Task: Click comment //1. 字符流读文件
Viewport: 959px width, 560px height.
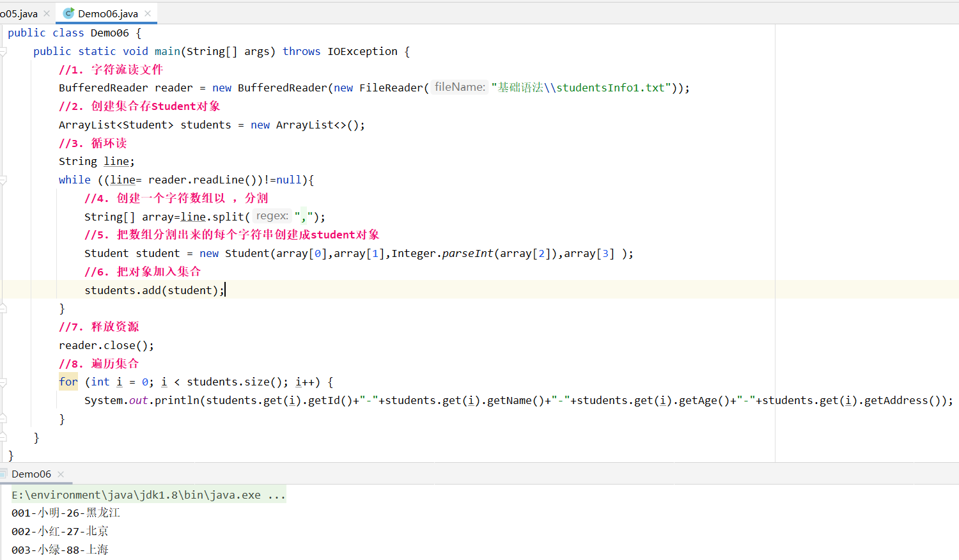Action: pos(111,69)
